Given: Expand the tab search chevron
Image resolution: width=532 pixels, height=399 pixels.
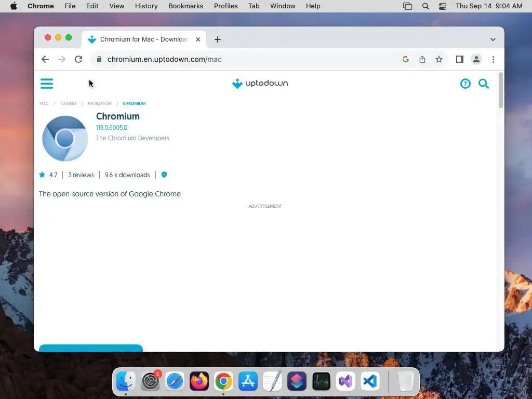Looking at the screenshot, I should tap(493, 39).
